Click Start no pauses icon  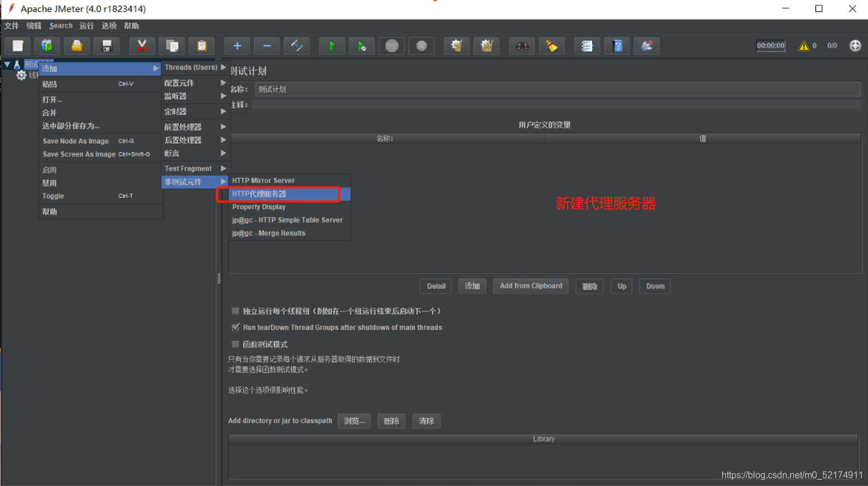coord(362,46)
